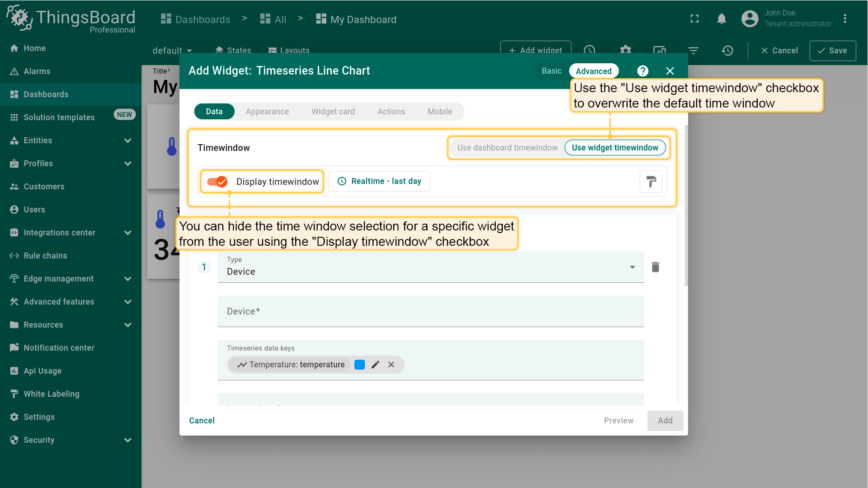868x488 pixels.
Task: Select Use dashboard timewindow option
Action: click(x=507, y=148)
